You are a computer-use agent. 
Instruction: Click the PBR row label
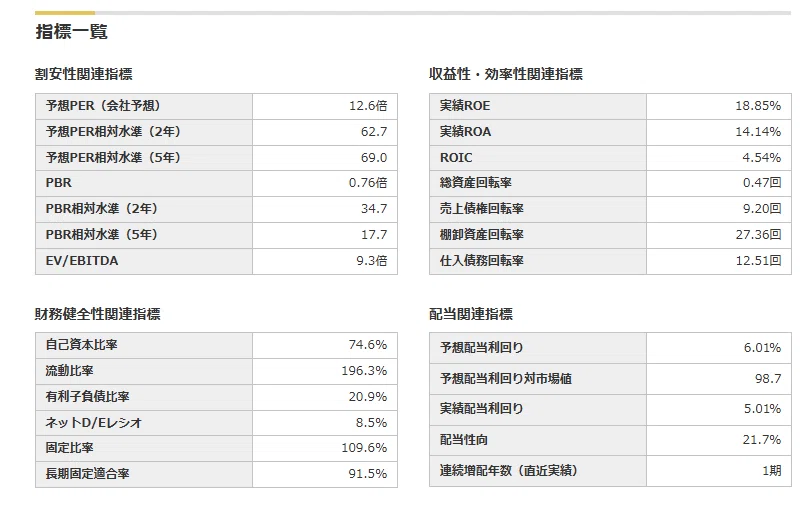(x=59, y=183)
